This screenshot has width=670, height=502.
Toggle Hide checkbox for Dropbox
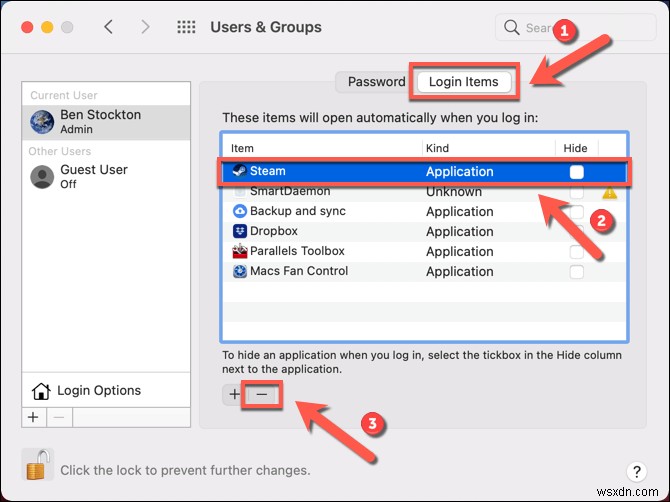tap(576, 232)
